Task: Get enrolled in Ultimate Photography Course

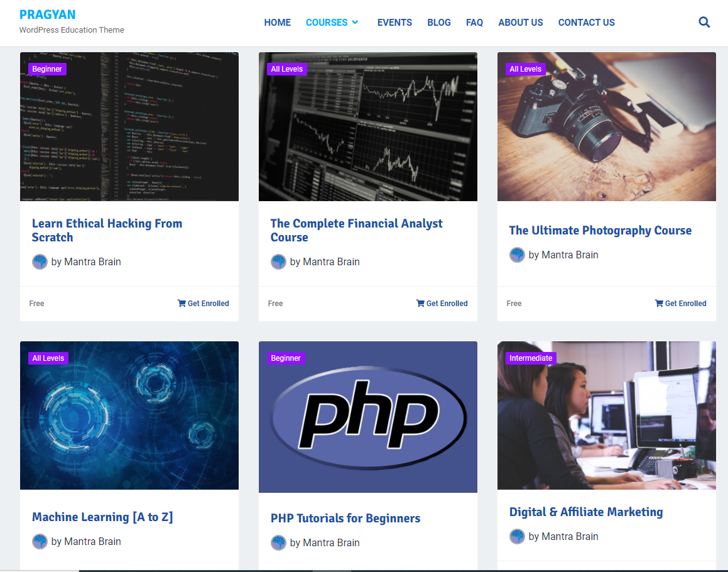Action: pyautogui.click(x=681, y=303)
